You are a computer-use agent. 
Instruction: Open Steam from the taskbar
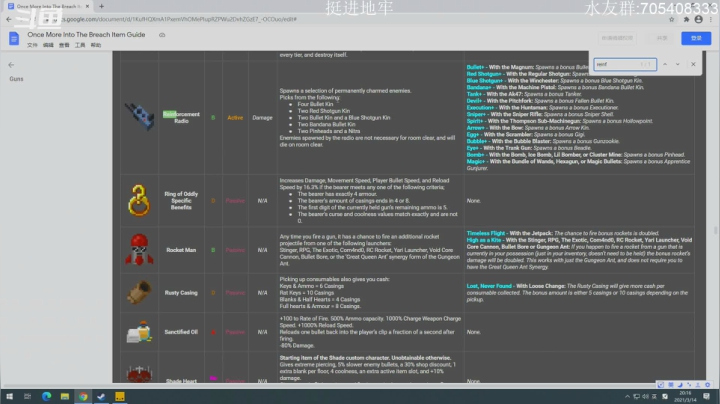101,397
